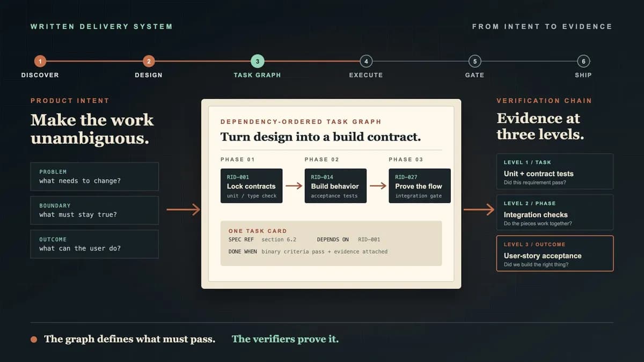Select the OUTCOME what can the user do box
The image size is (644, 362).
(95, 244)
